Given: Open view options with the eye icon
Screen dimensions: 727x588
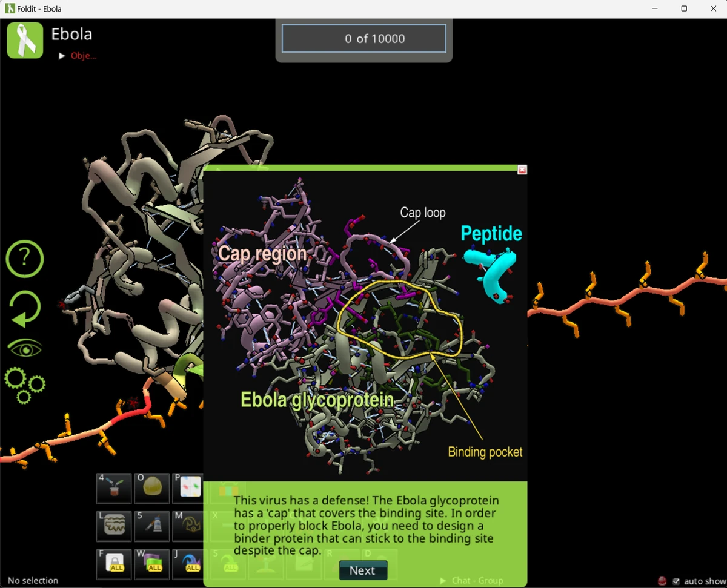Looking at the screenshot, I should [x=24, y=347].
